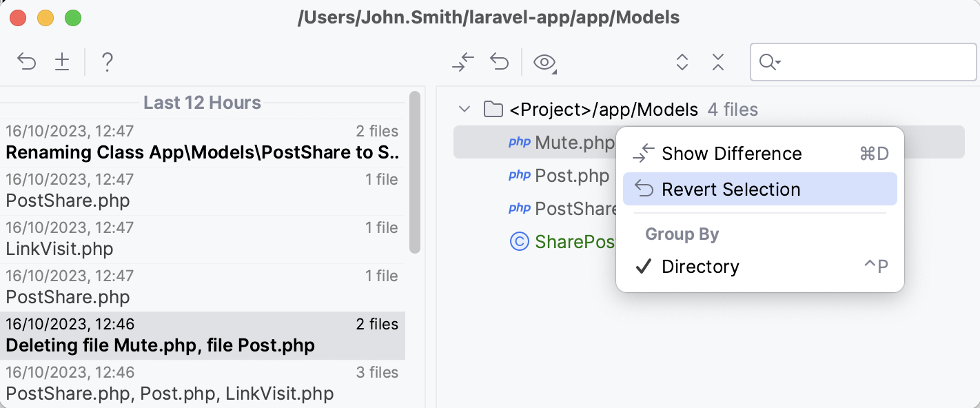Toggle the eye View Options button
This screenshot has width=980, height=408.
point(545,63)
